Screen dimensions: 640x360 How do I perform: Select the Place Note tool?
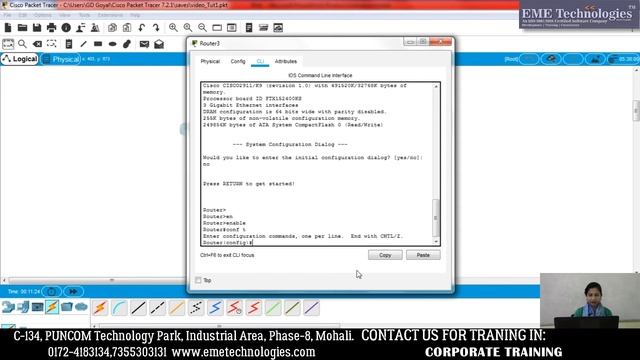tap(69, 44)
